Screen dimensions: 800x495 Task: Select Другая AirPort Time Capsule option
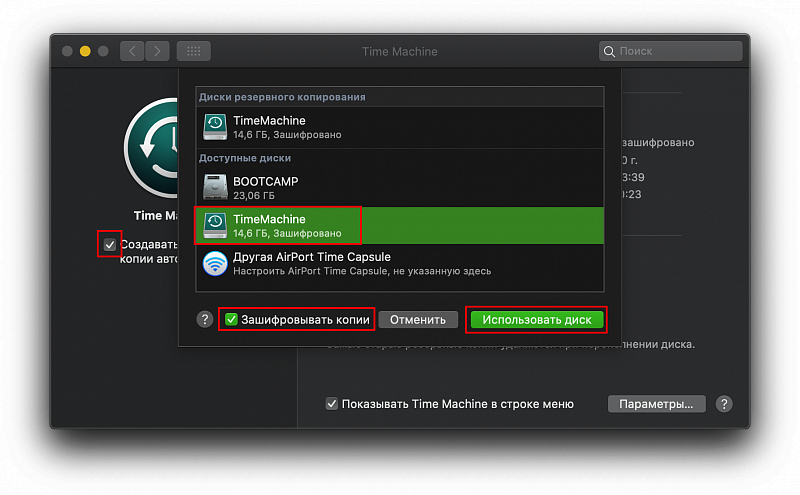pyautogui.click(x=399, y=263)
